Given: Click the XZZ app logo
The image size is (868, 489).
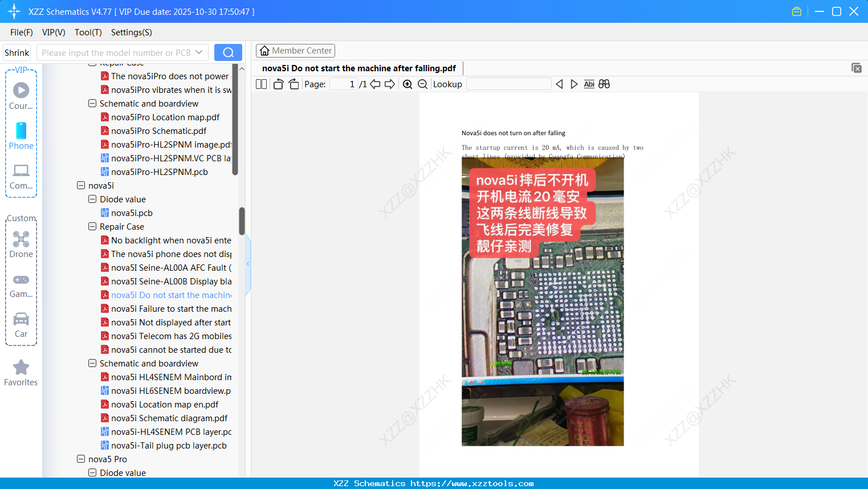Looking at the screenshot, I should (14, 11).
